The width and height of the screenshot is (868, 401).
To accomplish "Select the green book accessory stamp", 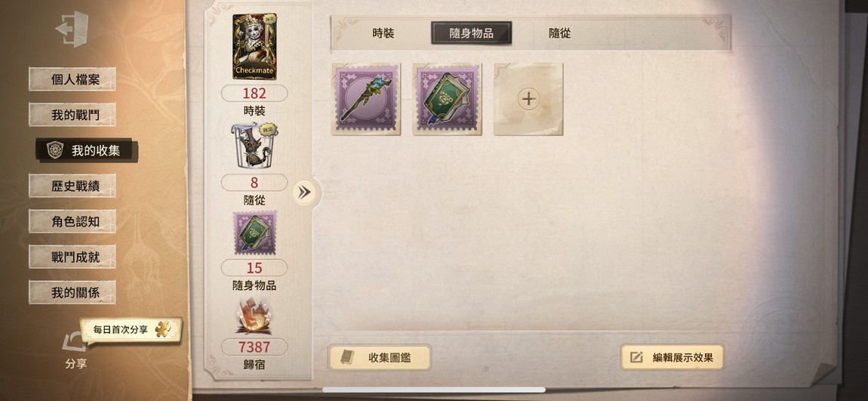I will 447,99.
